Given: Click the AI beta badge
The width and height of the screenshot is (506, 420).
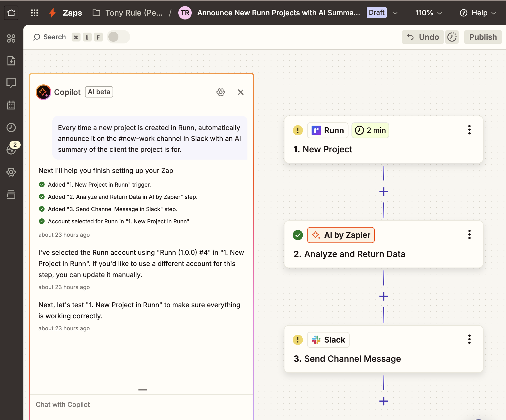Looking at the screenshot, I should click(99, 92).
